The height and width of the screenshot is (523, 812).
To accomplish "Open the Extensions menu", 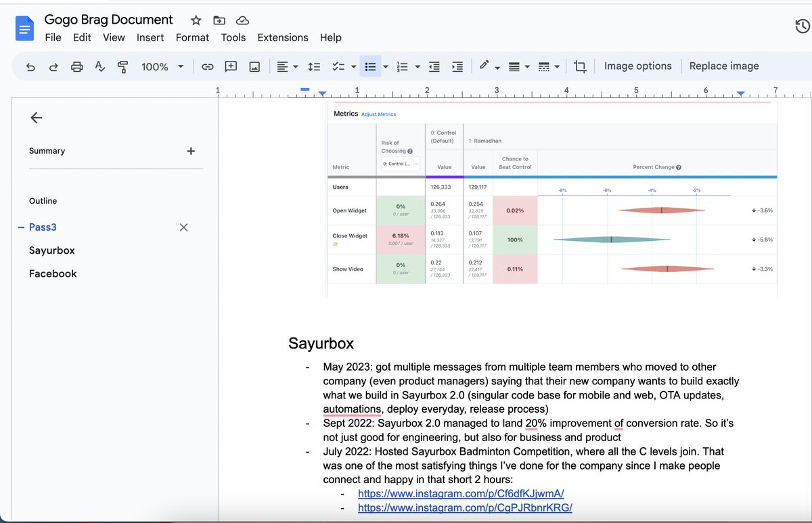I will (x=283, y=38).
